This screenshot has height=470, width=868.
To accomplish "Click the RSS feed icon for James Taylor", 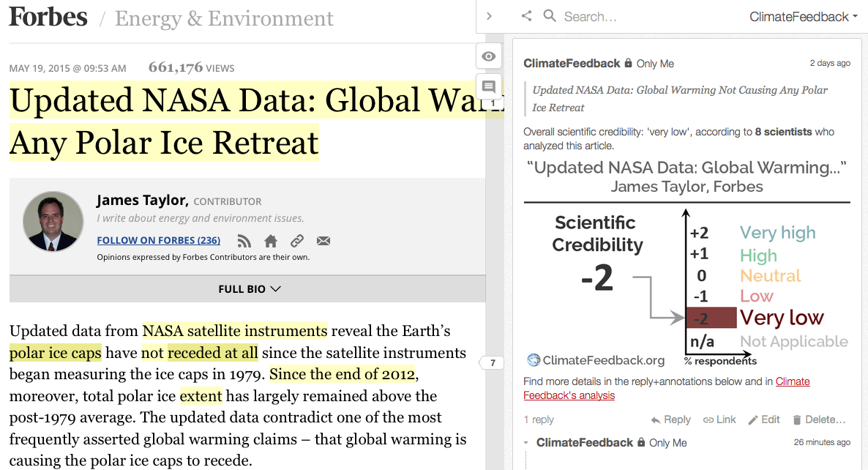I will pos(244,241).
